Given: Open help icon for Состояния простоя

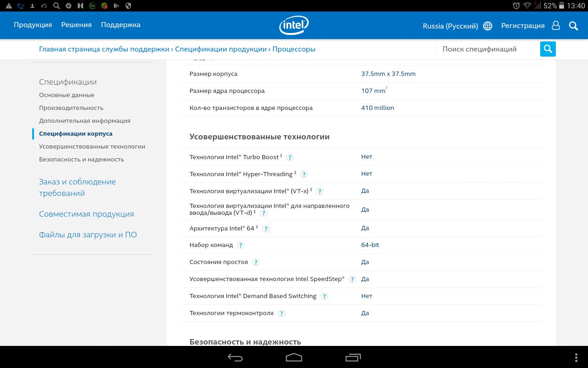Looking at the screenshot, I should [x=256, y=262].
